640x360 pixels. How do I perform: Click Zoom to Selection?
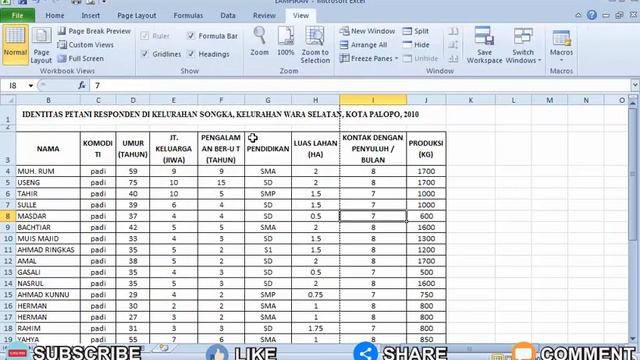[315, 45]
